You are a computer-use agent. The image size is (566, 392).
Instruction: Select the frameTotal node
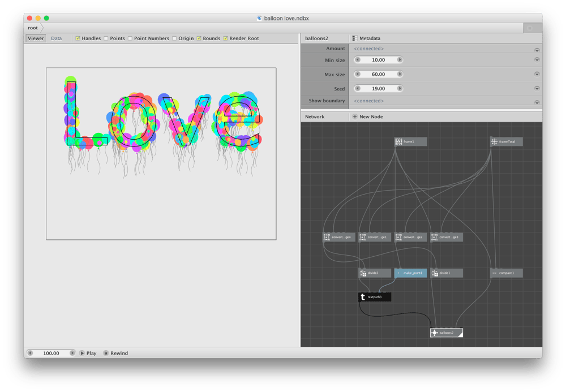tap(506, 142)
